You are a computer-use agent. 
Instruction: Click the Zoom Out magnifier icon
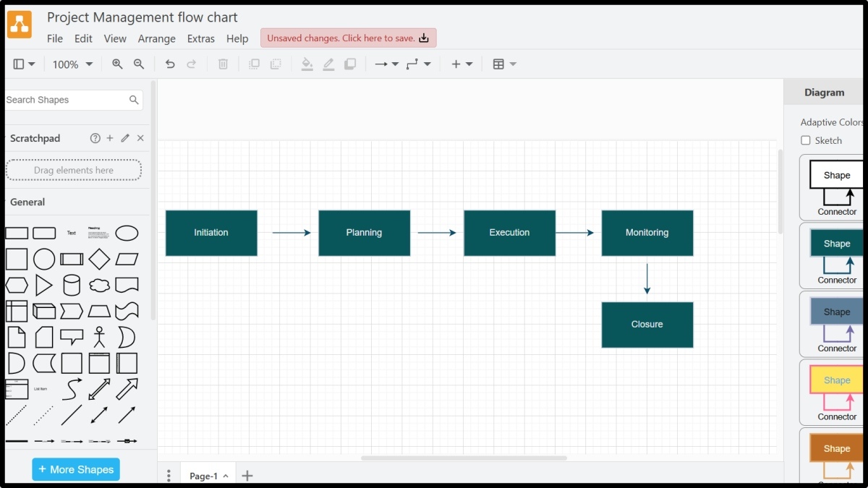[139, 64]
